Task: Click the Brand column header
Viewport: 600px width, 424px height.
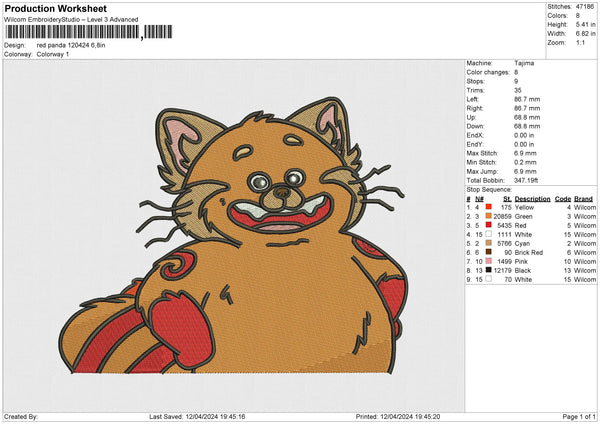Action: tap(583, 199)
